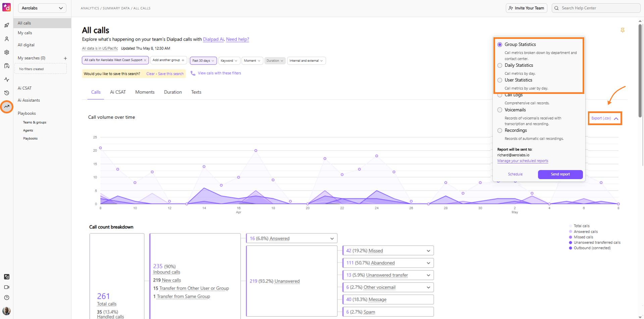The width and height of the screenshot is (644, 319).
Task: Click the Dialpad logo icon
Action: click(x=6, y=7)
